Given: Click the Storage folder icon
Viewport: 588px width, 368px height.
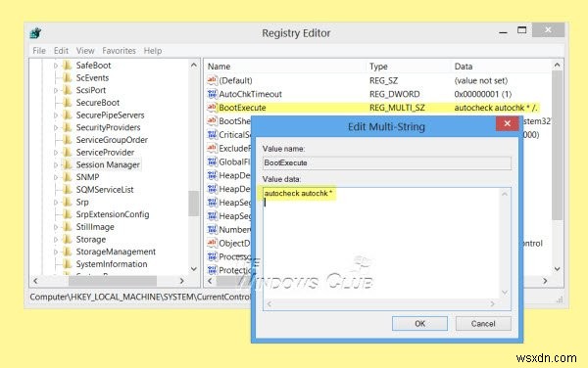Looking at the screenshot, I should (68, 239).
